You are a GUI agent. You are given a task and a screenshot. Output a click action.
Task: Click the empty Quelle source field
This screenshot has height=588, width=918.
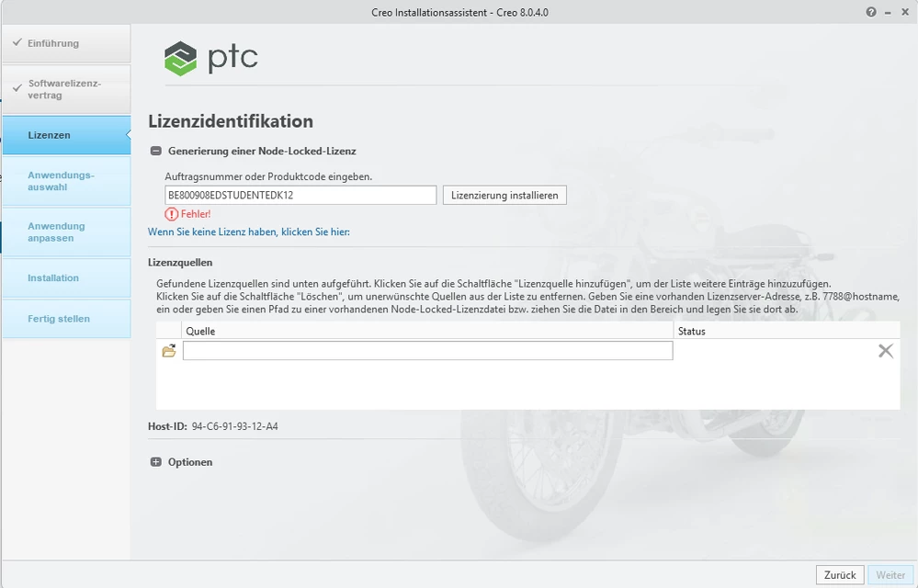426,350
